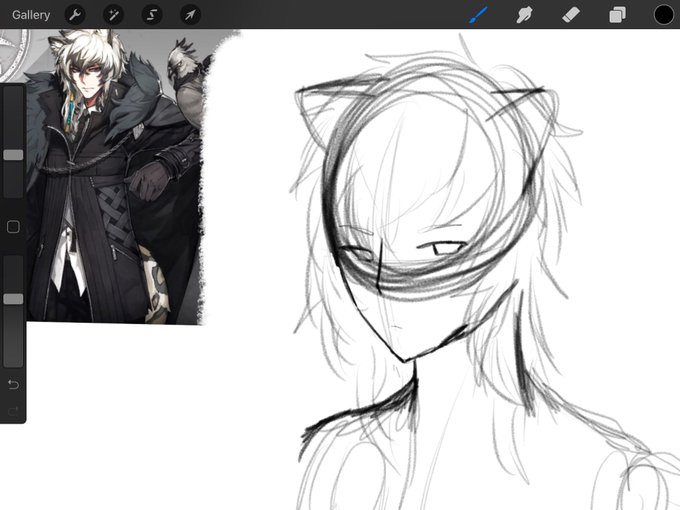Screen dimensions: 680x510
Task: Select the Brush tool
Action: [x=478, y=15]
